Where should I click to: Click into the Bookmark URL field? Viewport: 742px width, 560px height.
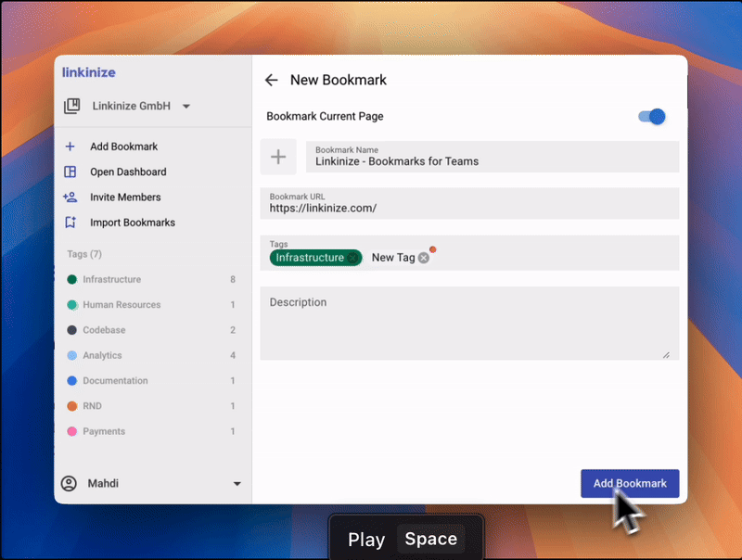[469, 203]
